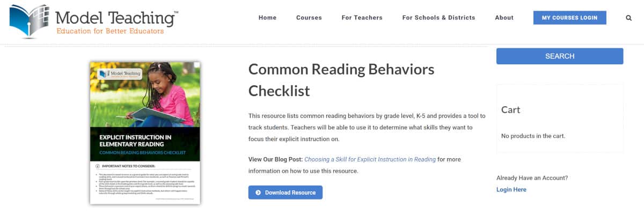
Task: Open the Courses menu
Action: (309, 18)
